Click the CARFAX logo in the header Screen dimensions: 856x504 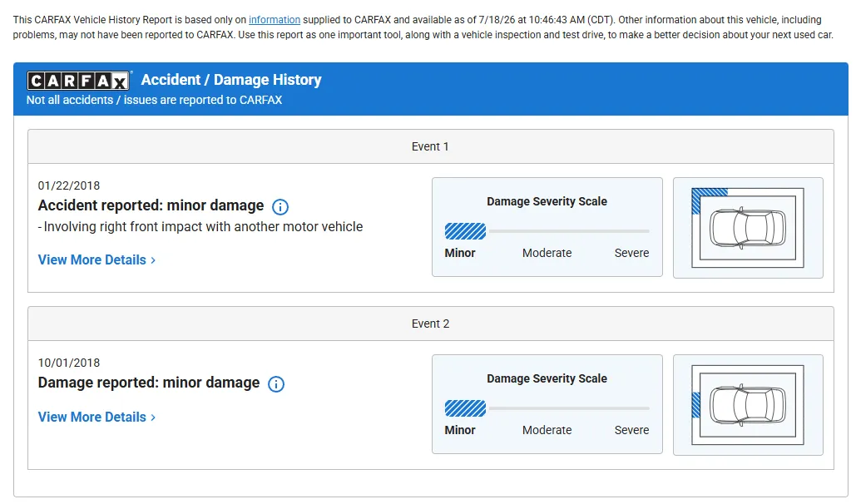[78, 81]
